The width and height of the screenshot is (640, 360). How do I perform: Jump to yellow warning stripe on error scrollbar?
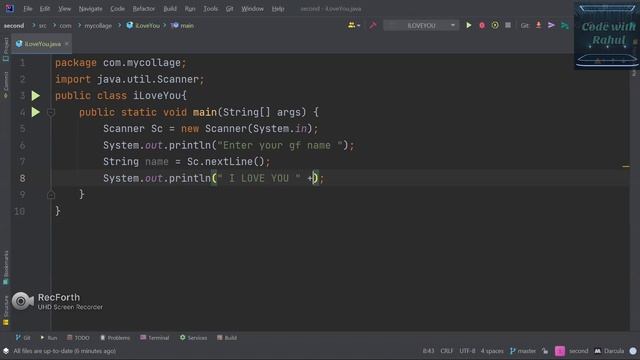point(626,166)
